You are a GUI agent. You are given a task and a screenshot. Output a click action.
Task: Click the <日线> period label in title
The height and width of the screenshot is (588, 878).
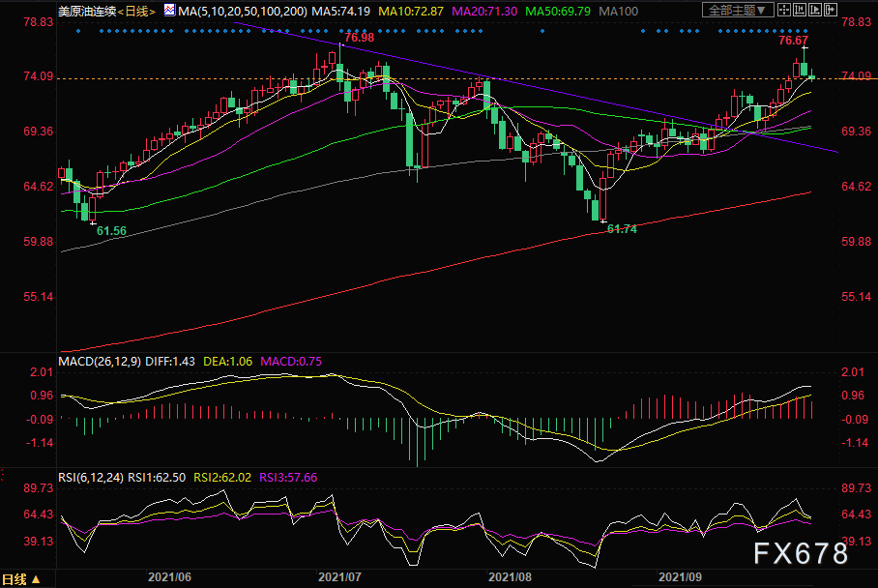[136, 12]
